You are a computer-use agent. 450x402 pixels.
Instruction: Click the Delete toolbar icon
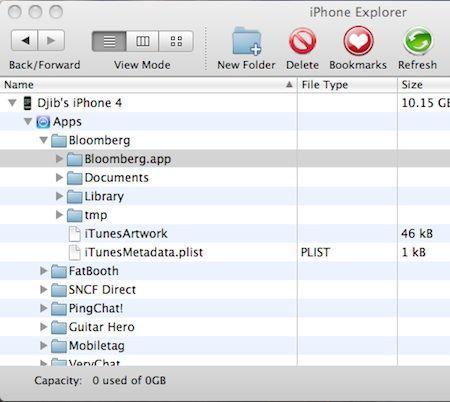(x=302, y=41)
